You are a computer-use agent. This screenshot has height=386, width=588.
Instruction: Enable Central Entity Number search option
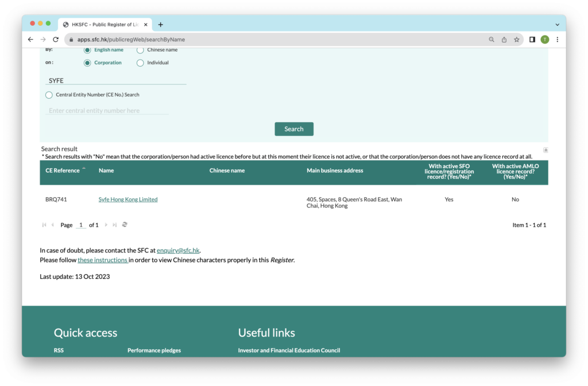[x=49, y=95]
